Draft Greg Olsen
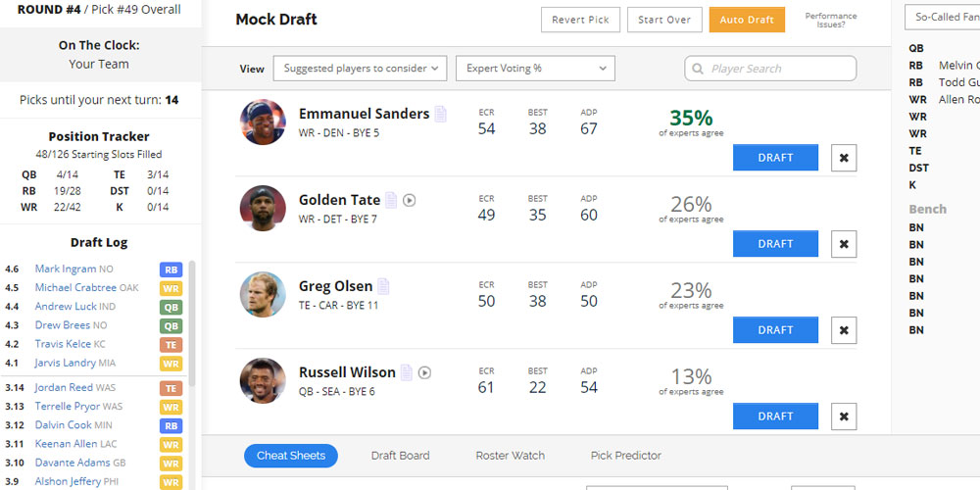This screenshot has height=490, width=980. coord(775,330)
